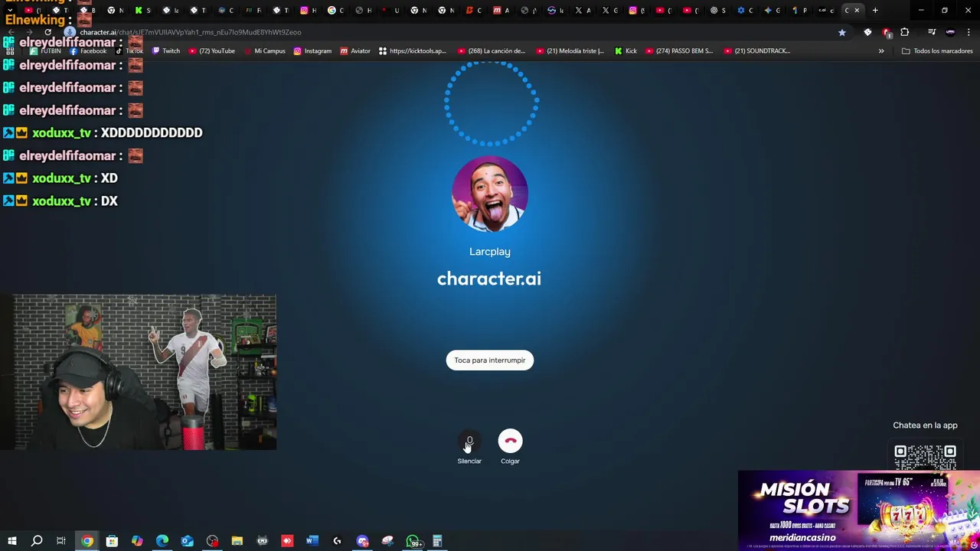Open Aviator bookmark

355,51
